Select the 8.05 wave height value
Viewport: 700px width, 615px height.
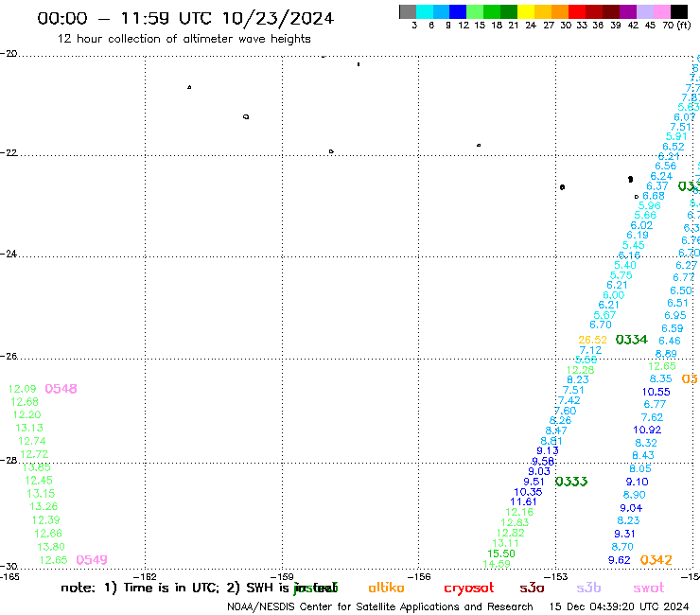[x=640, y=469]
